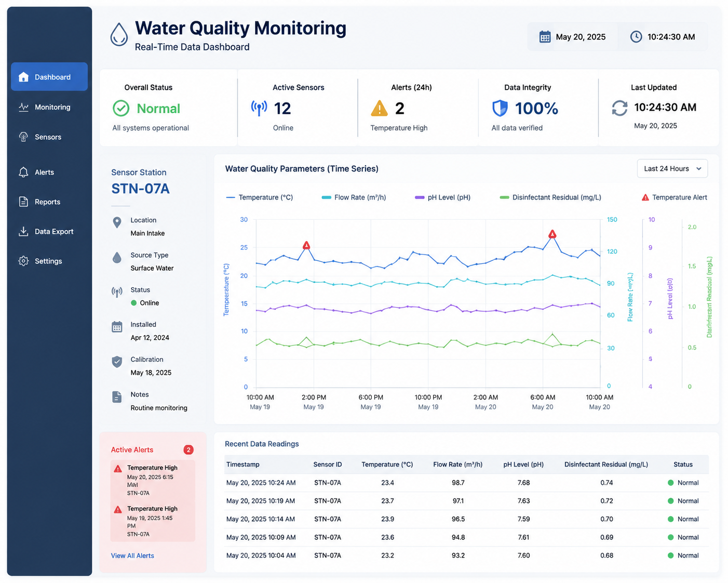Image resolution: width=728 pixels, height=583 pixels.
Task: Navigate to Reports in sidebar
Action: tap(49, 202)
